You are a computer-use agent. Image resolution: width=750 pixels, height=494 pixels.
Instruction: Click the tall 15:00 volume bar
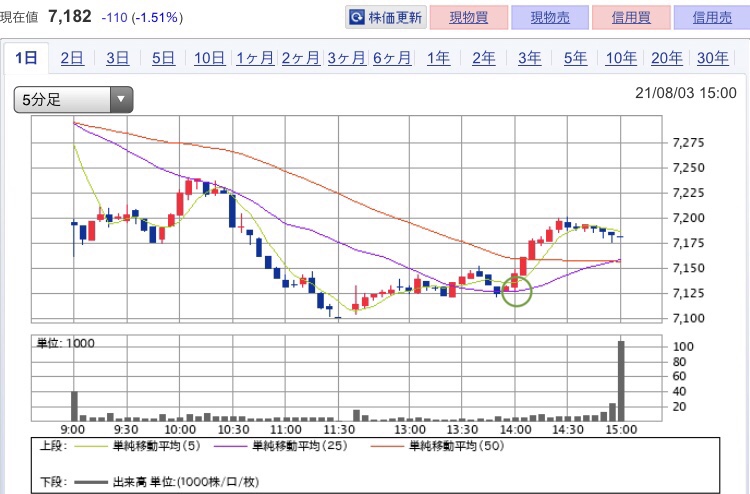(621, 382)
